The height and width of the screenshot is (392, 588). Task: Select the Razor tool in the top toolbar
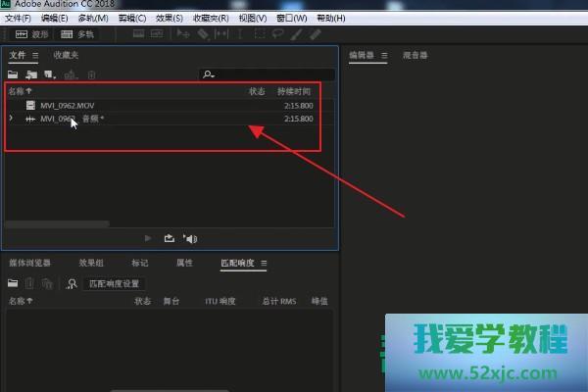203,34
